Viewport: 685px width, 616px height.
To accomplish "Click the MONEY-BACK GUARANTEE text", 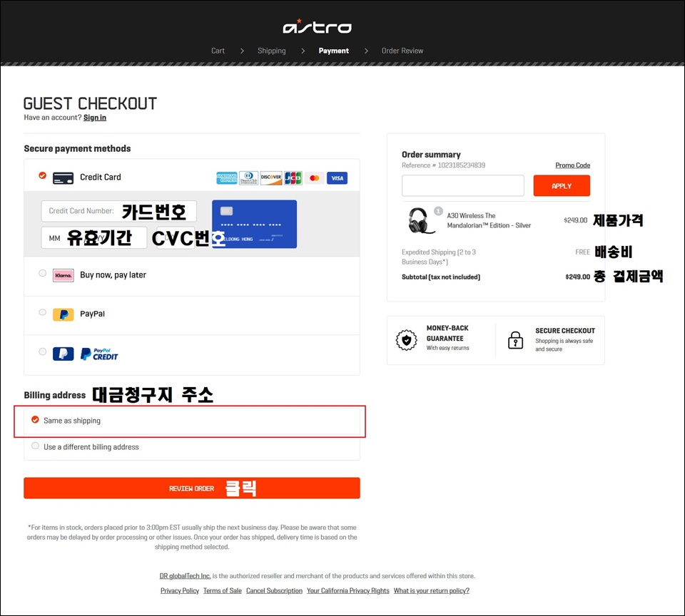I will (447, 333).
